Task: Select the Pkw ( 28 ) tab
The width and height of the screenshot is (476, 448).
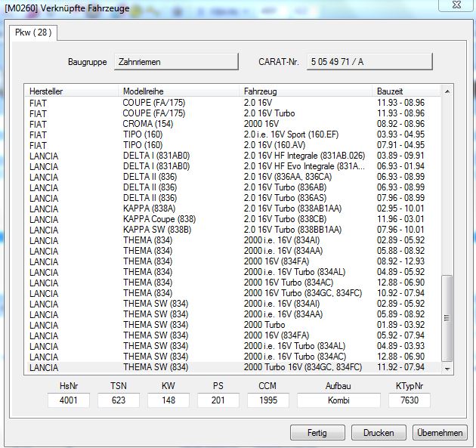Action: [x=33, y=32]
